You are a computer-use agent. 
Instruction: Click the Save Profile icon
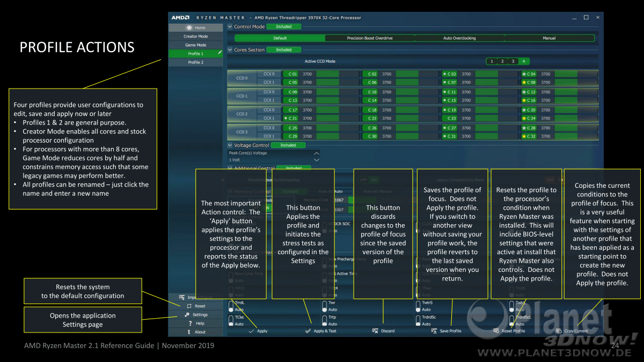click(x=434, y=331)
